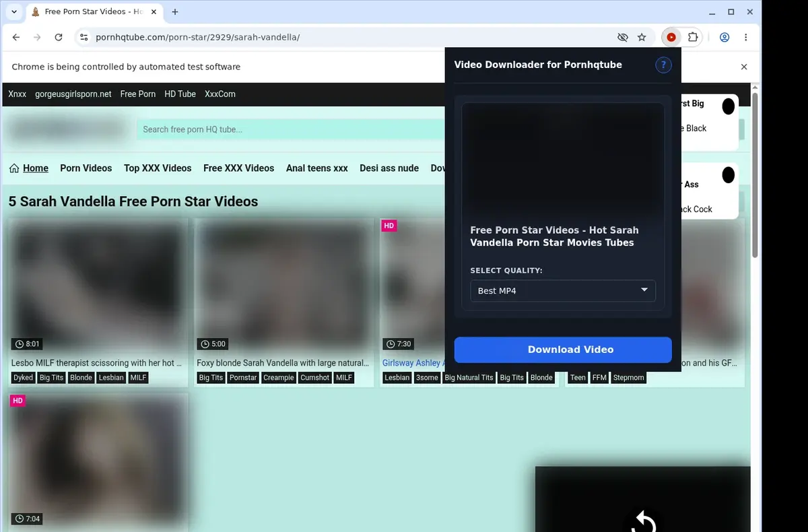Click the Teen tag
The height and width of the screenshot is (532, 808).
(578, 378)
